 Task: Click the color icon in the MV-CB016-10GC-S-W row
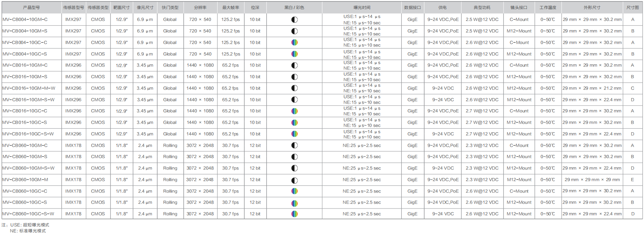click(294, 134)
